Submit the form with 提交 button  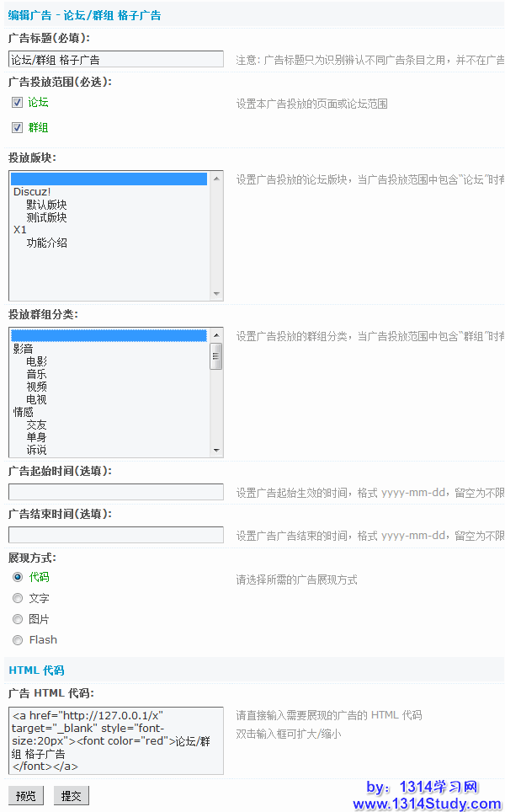pyautogui.click(x=72, y=796)
